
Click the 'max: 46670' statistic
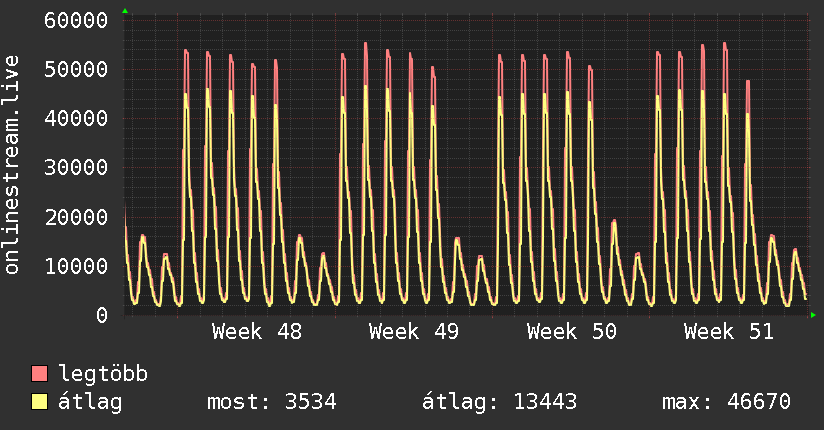(x=726, y=402)
